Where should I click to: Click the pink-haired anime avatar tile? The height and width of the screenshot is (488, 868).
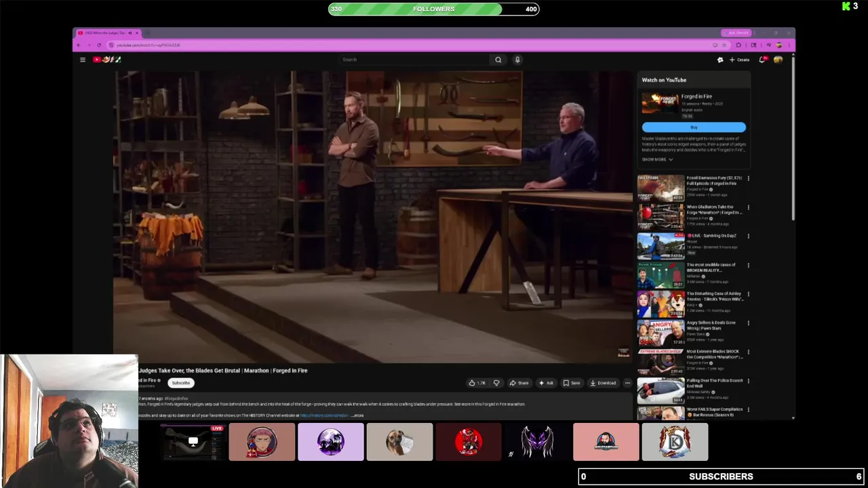point(262,442)
